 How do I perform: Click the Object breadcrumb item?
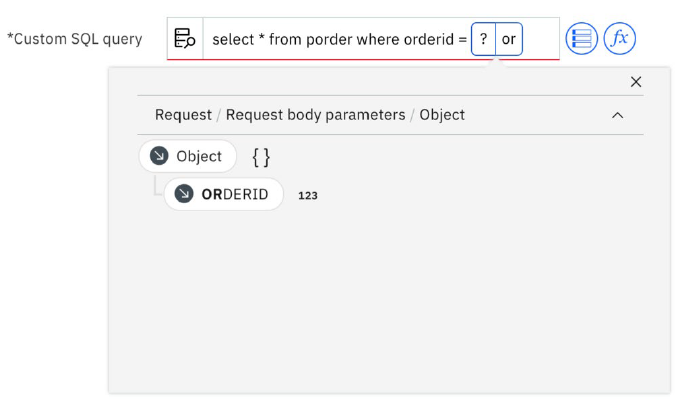pyautogui.click(x=442, y=115)
